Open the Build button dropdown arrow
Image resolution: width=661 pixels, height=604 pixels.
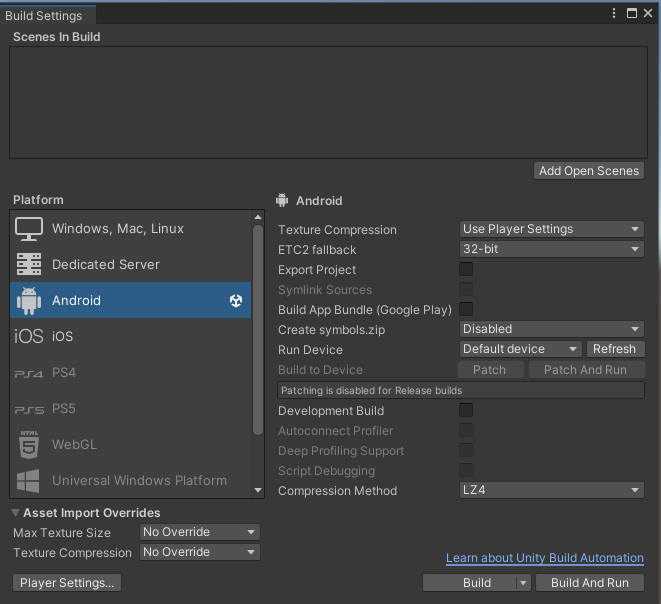pos(523,583)
